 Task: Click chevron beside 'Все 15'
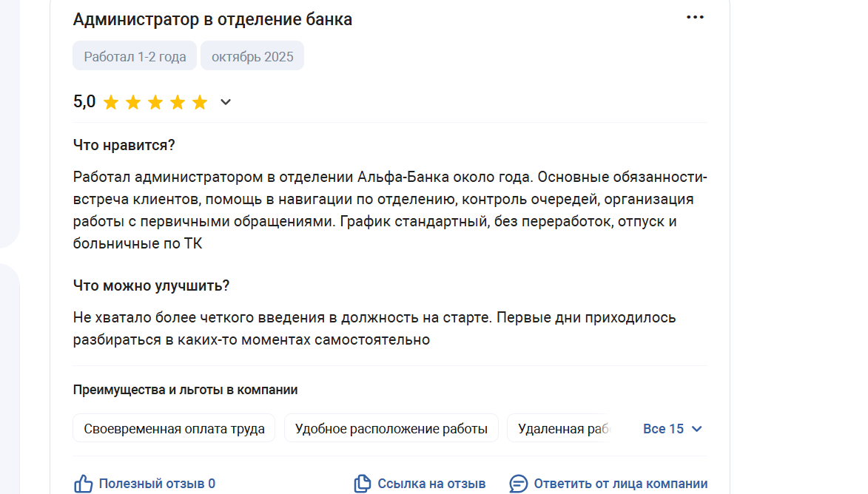(x=697, y=429)
